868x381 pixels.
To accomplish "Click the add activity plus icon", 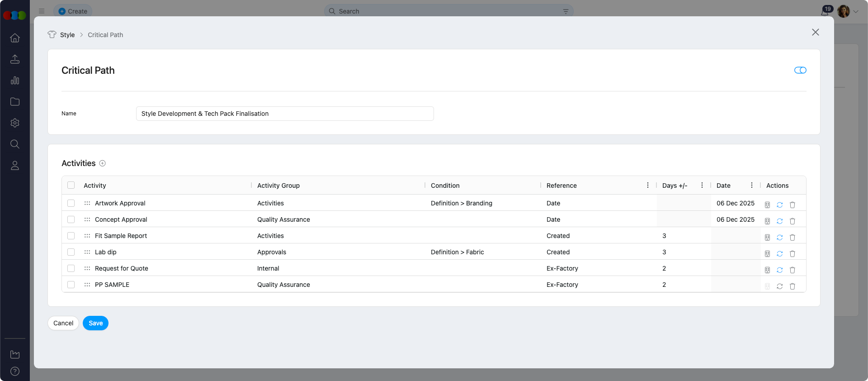I will pos(103,163).
